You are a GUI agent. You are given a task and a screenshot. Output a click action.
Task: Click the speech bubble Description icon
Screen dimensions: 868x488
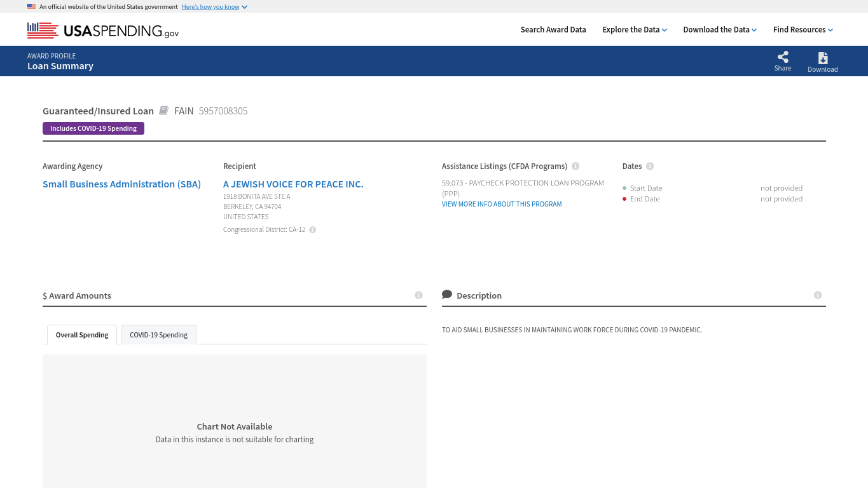click(447, 295)
